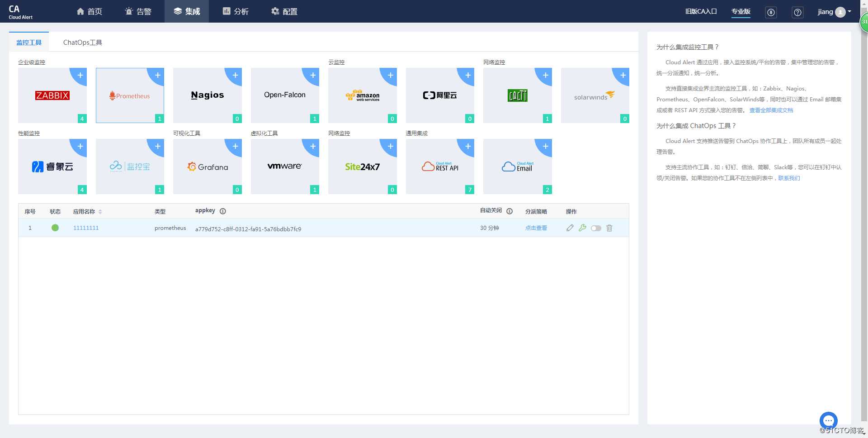Select the Site24x7 integration card

click(x=363, y=167)
